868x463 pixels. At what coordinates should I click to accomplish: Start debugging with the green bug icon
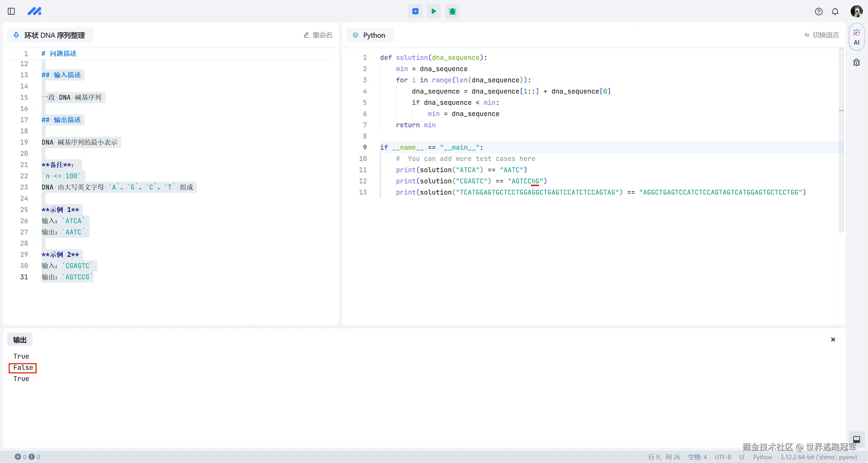tap(452, 11)
